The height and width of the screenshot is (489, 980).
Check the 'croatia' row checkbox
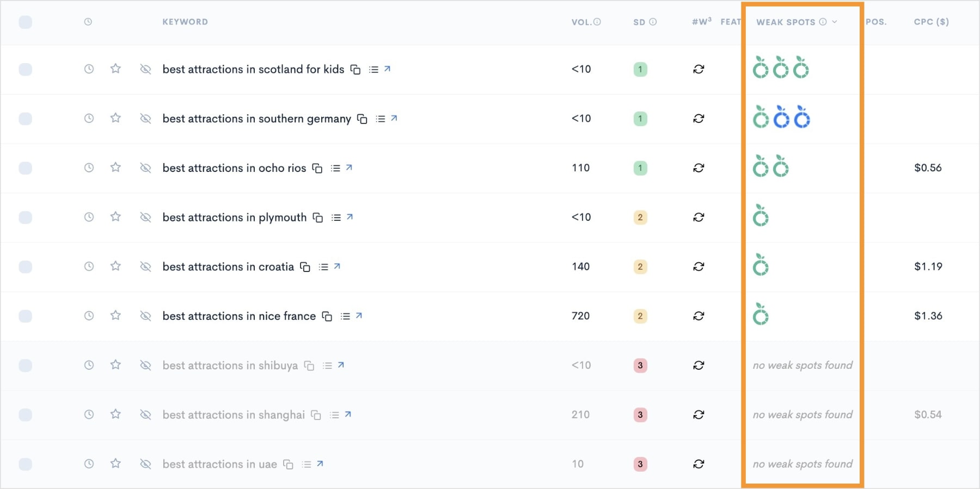point(25,267)
